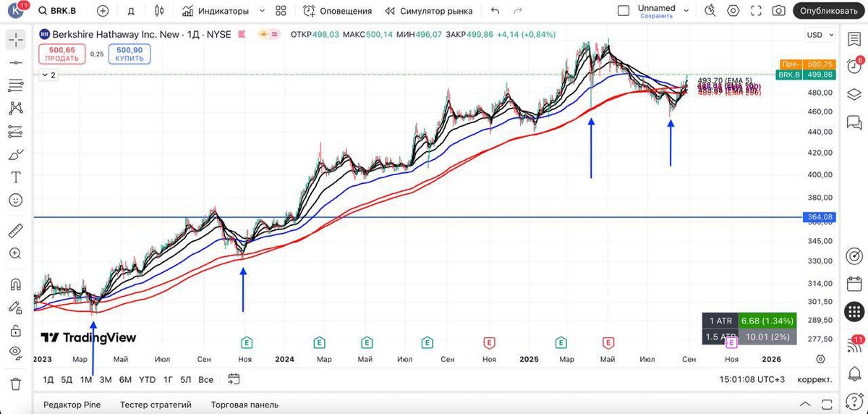Open the Индикаторы panel
The height and width of the screenshot is (414, 868).
[x=216, y=11]
